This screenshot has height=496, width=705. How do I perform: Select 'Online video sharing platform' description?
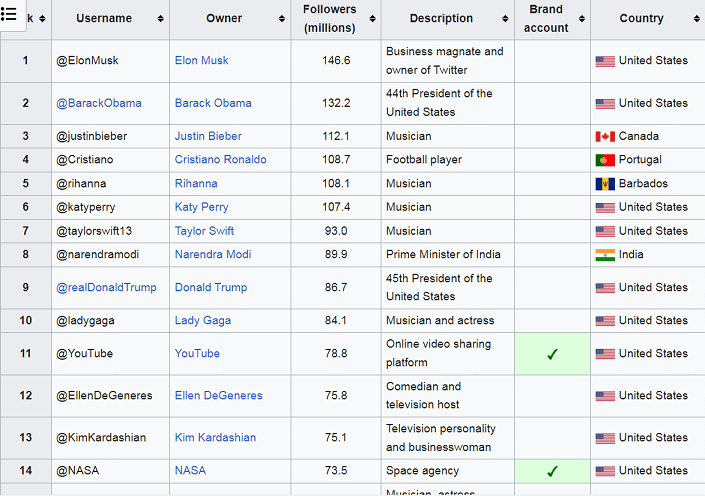tap(438, 353)
